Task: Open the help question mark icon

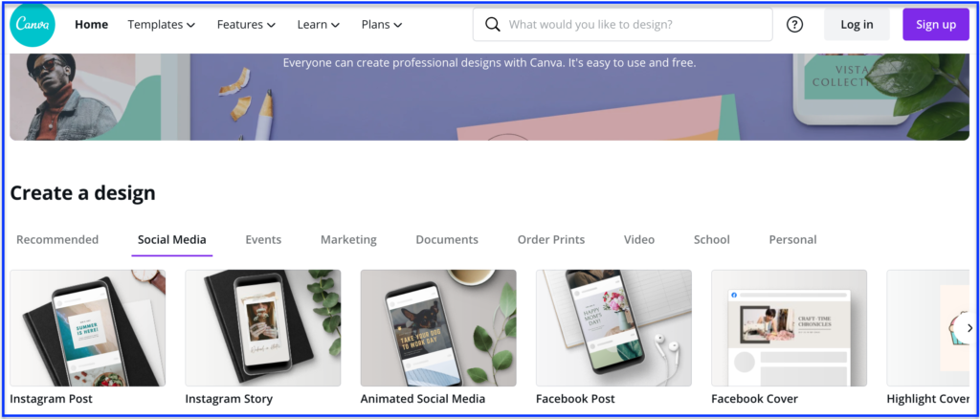Action: pos(794,25)
